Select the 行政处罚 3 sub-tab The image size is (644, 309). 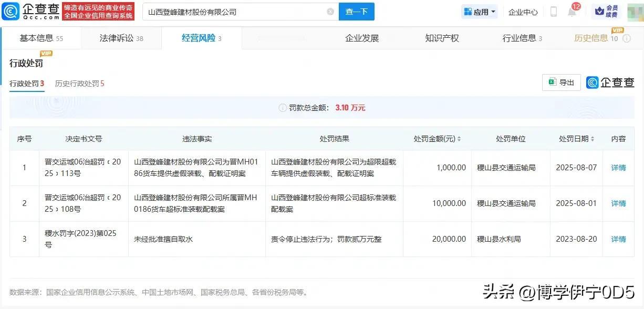click(x=27, y=84)
